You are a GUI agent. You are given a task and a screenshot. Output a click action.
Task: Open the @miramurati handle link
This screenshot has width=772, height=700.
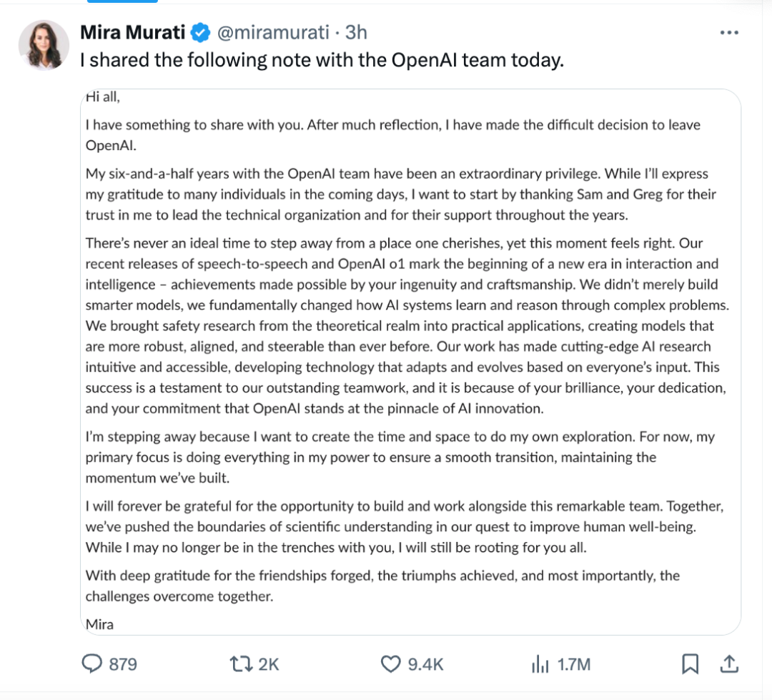[x=274, y=33]
